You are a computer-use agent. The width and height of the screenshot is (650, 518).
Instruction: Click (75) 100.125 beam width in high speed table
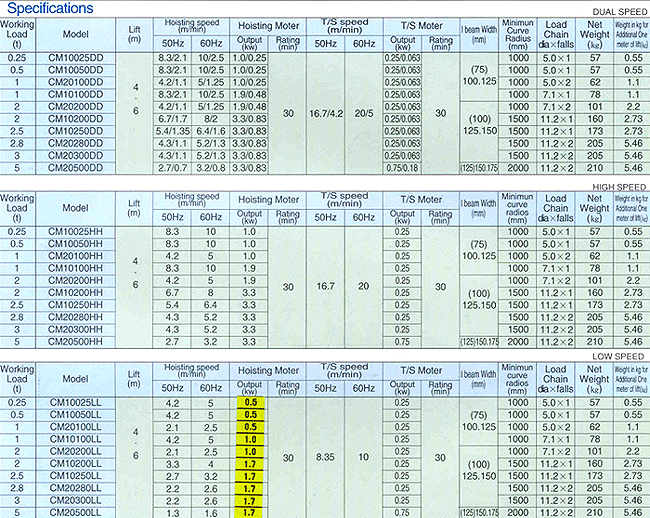coord(479,250)
